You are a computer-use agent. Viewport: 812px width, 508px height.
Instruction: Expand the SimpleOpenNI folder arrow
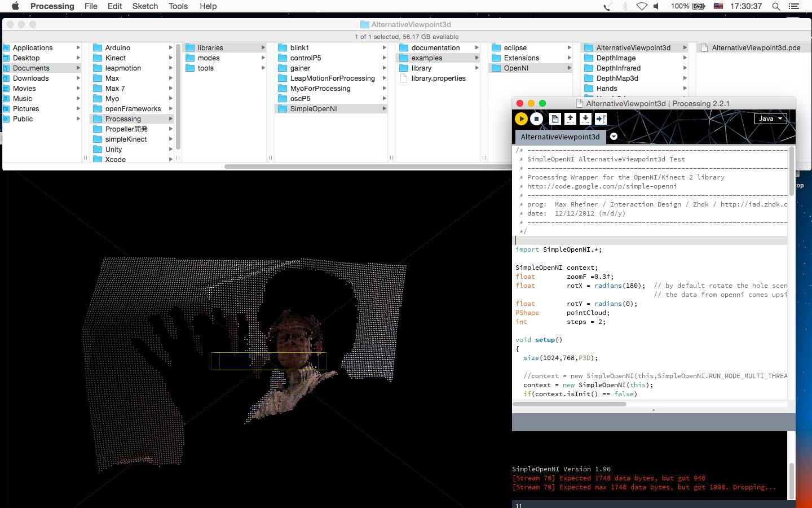(x=385, y=109)
